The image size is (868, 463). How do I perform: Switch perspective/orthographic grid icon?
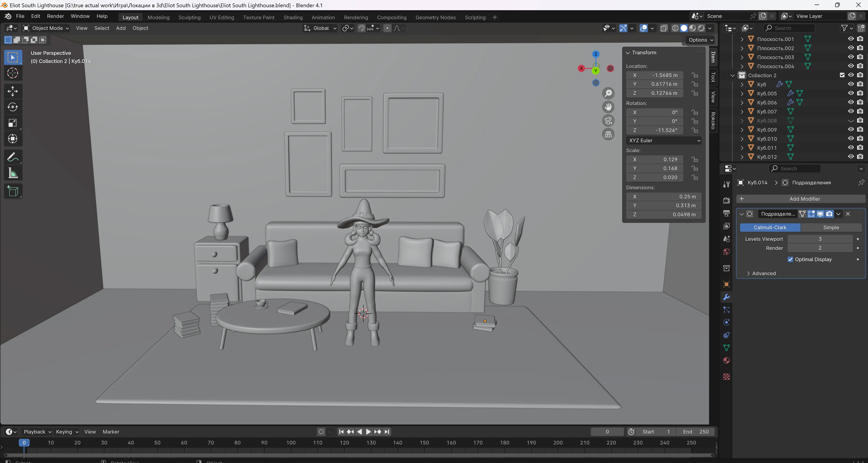[608, 134]
